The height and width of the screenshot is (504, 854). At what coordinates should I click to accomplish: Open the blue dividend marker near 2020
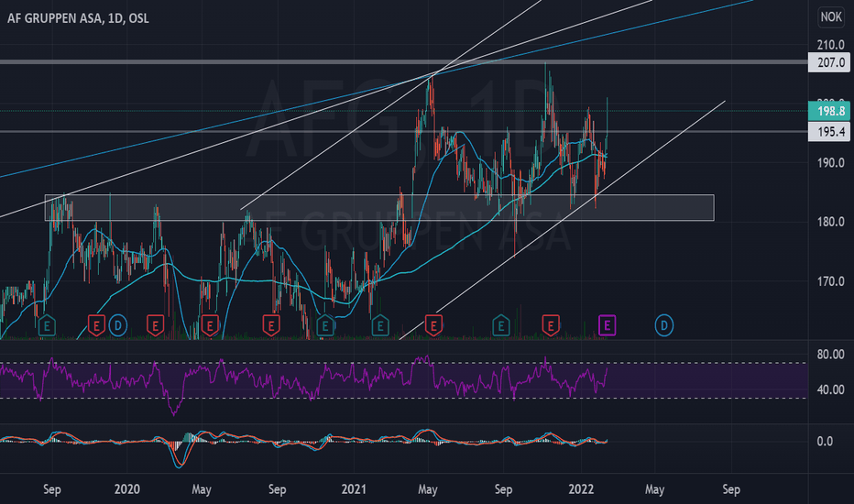click(x=117, y=326)
